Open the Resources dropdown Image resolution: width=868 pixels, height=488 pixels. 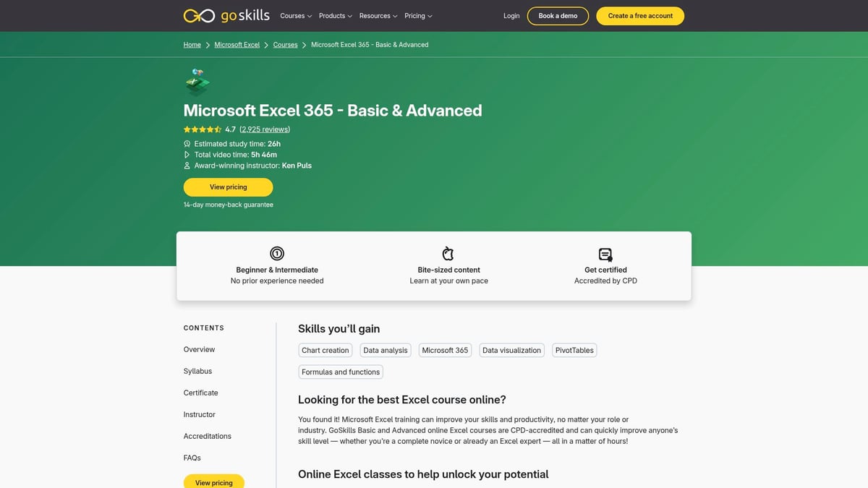pos(378,15)
